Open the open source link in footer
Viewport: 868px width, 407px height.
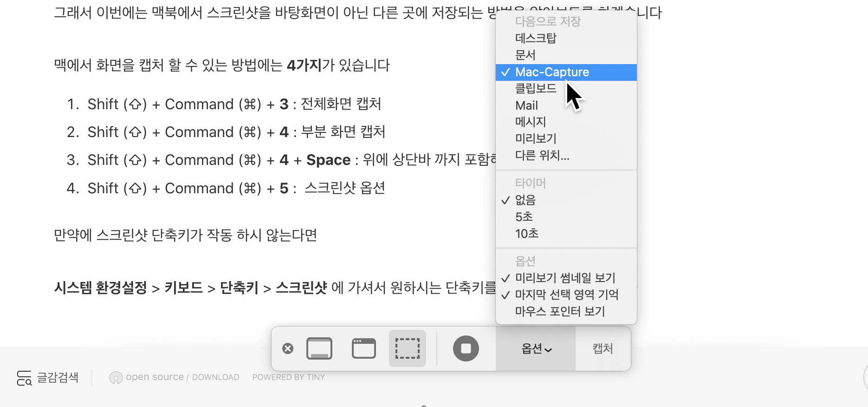pyautogui.click(x=155, y=377)
